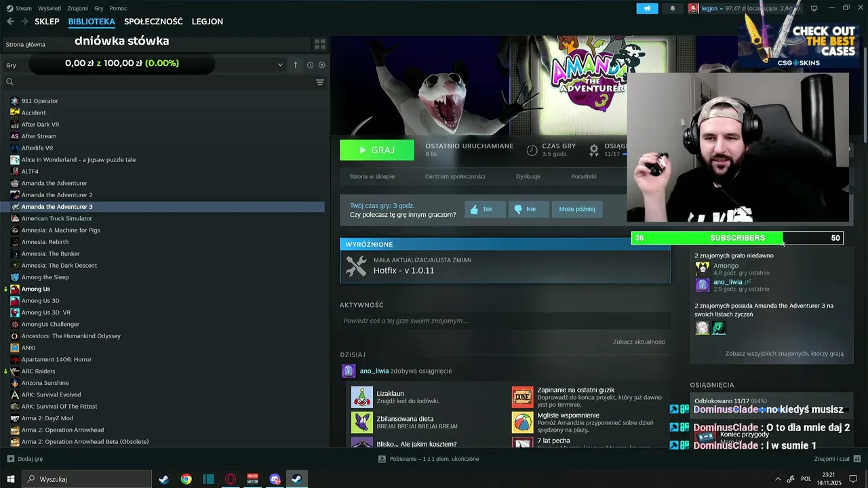Open ano_liwia avatar in activity feed
The height and width of the screenshot is (488, 868).
click(x=349, y=371)
